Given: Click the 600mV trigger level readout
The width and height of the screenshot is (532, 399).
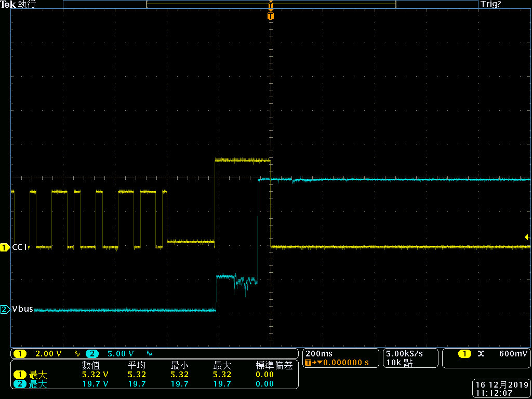Looking at the screenshot, I should pyautogui.click(x=514, y=353).
